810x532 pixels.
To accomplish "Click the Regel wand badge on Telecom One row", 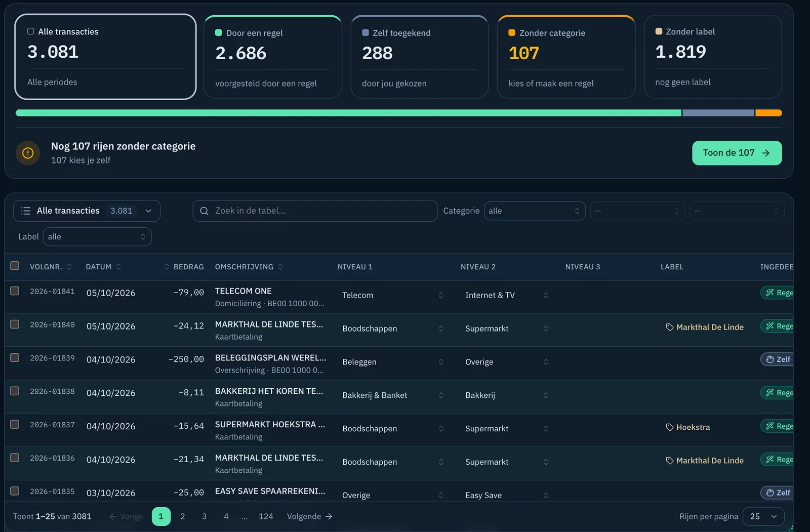I will [x=777, y=293].
